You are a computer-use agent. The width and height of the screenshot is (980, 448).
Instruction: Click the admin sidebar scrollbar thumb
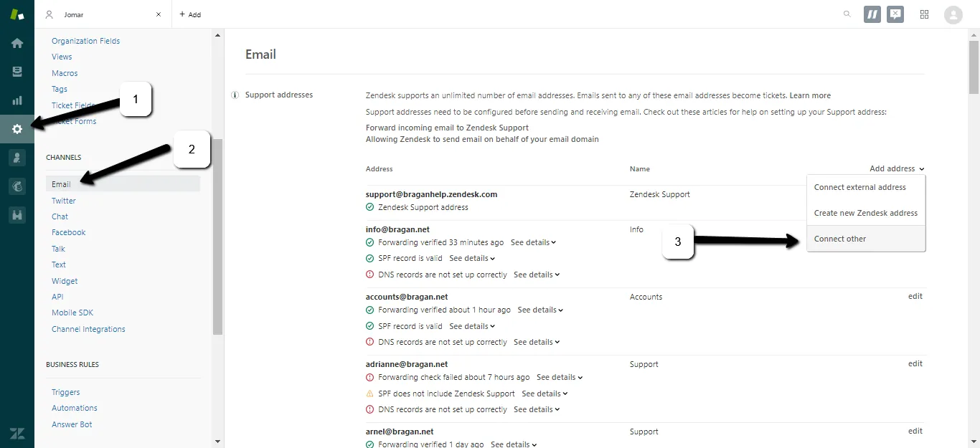click(218, 237)
